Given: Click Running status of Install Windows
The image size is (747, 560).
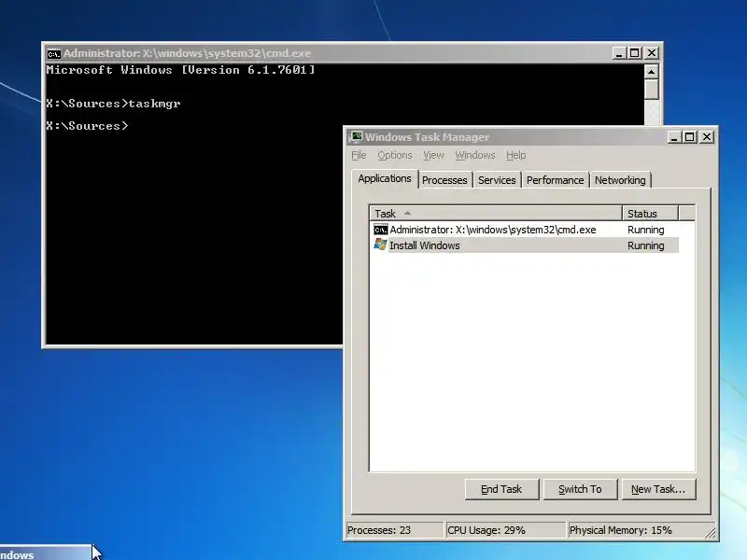Looking at the screenshot, I should 645,245.
